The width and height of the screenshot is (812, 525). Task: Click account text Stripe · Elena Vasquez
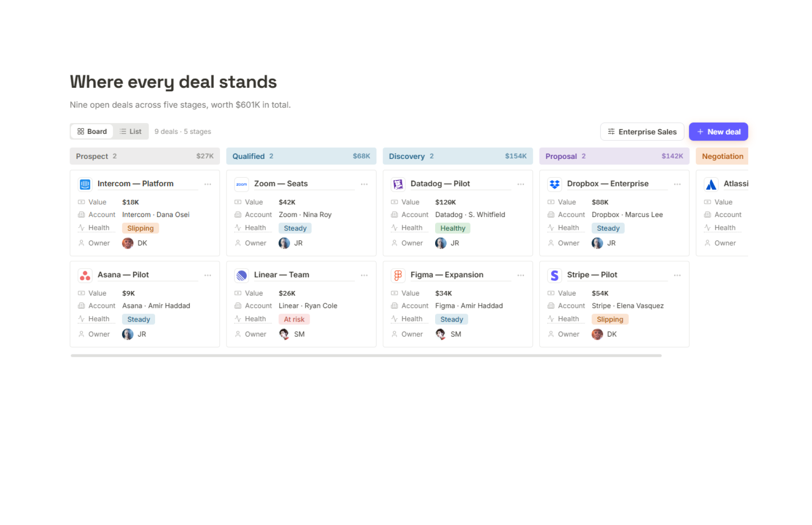pyautogui.click(x=627, y=306)
